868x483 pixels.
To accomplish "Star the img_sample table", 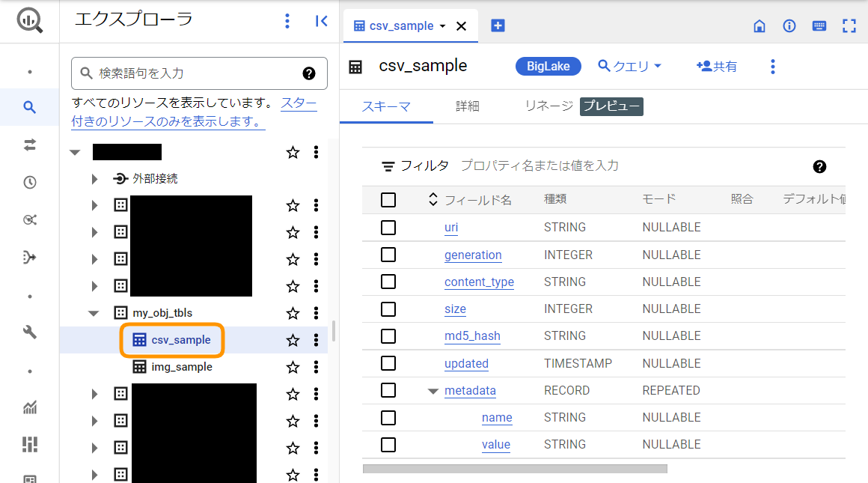I will click(293, 367).
